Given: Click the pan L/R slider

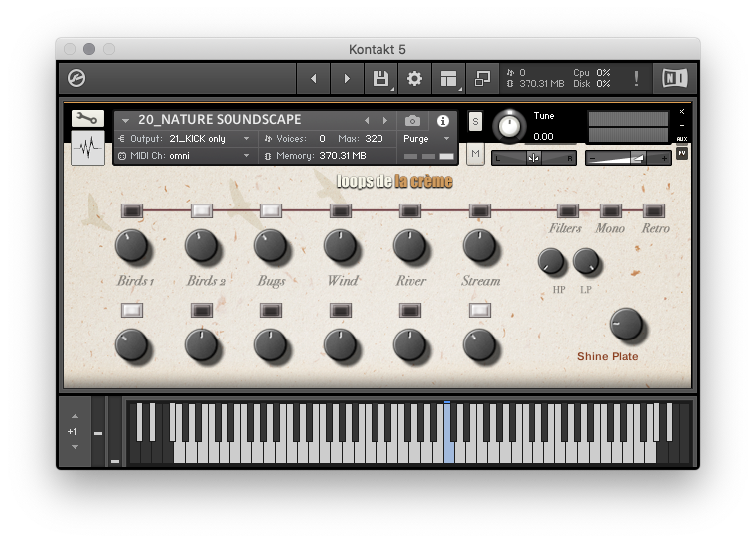Looking at the screenshot, I should (x=533, y=158).
